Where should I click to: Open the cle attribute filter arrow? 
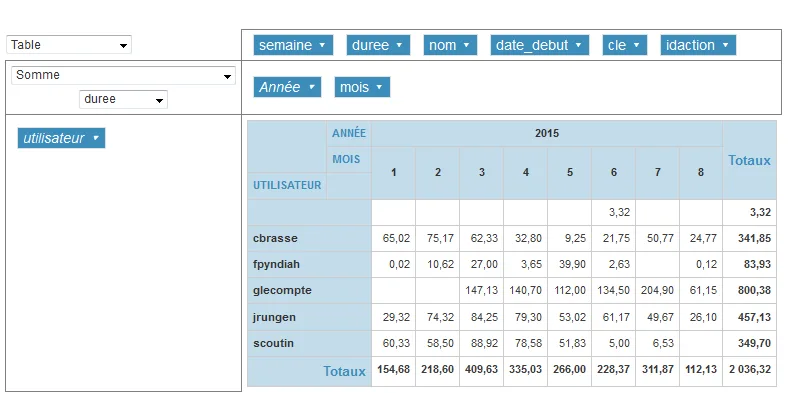(x=636, y=45)
